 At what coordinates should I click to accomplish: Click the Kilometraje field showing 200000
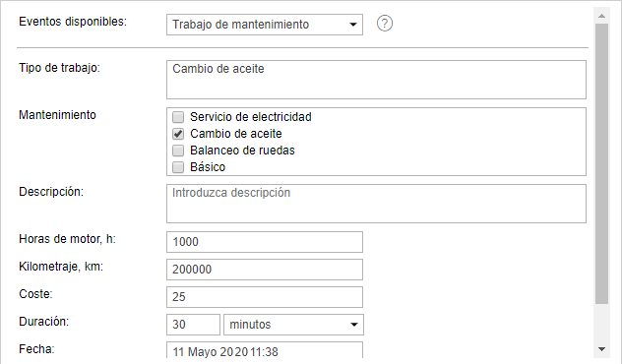pyautogui.click(x=265, y=270)
